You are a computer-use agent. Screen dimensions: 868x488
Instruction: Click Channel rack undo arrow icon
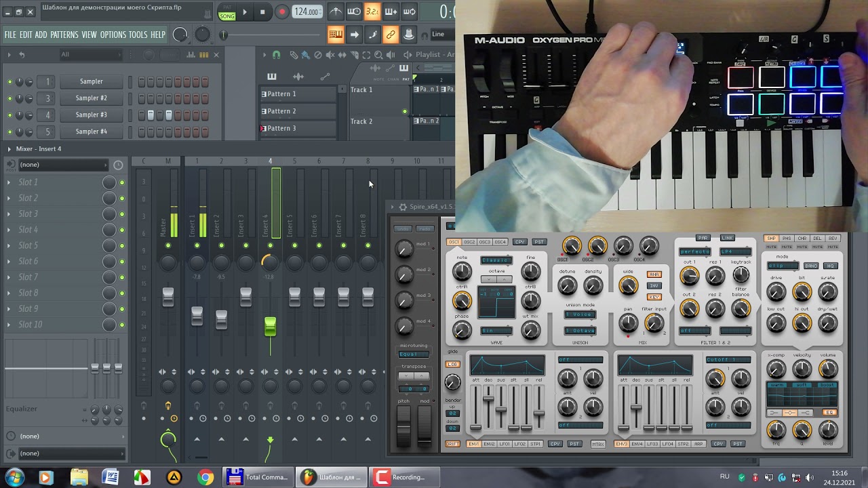(22, 55)
